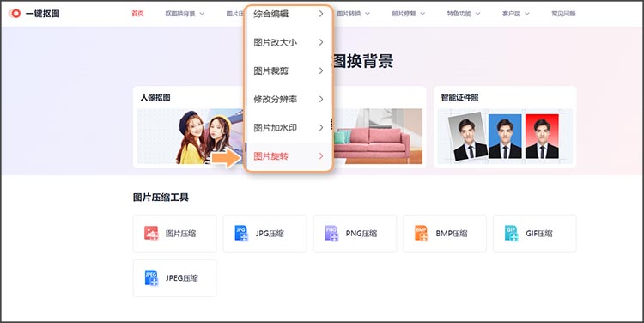Open the 智能证件照 card title
The width and height of the screenshot is (644, 323).
pyautogui.click(x=459, y=97)
